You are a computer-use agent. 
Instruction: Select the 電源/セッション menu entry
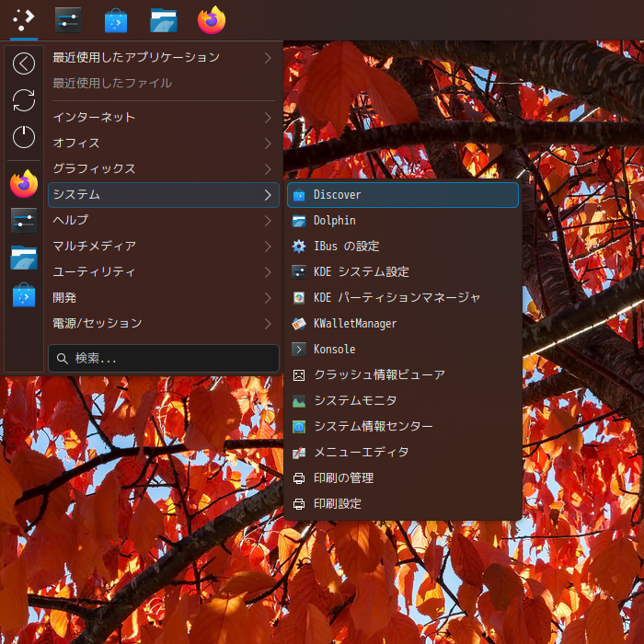click(164, 324)
